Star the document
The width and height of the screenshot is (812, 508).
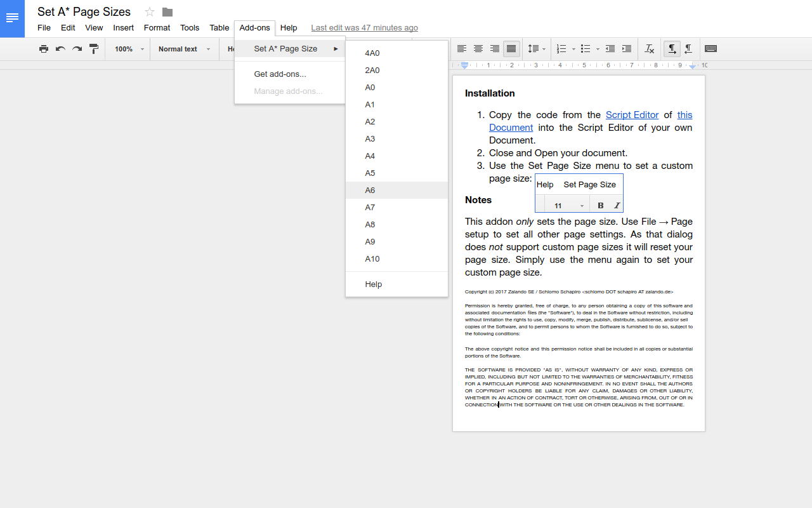pos(149,11)
